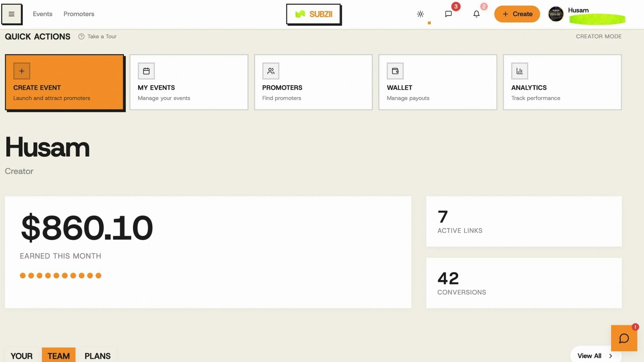This screenshot has height=362, width=644.
Task: Select the My Events calendar icon
Action: click(x=146, y=71)
